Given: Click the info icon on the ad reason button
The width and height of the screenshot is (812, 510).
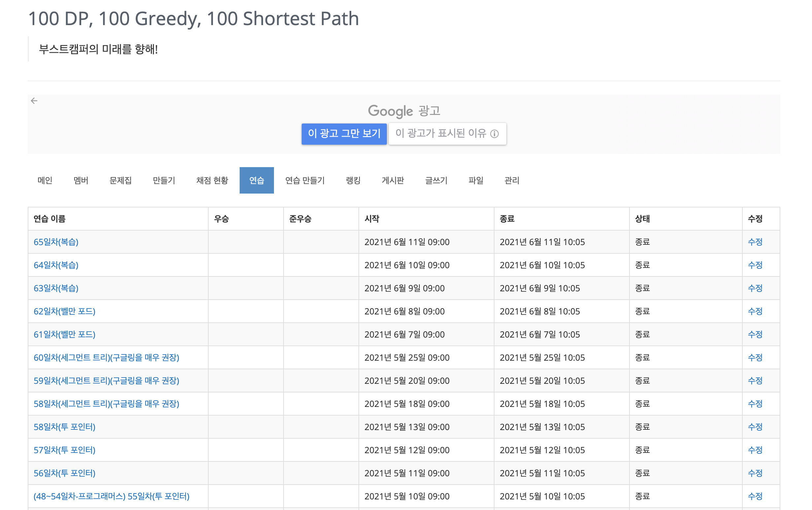Looking at the screenshot, I should click(x=494, y=134).
